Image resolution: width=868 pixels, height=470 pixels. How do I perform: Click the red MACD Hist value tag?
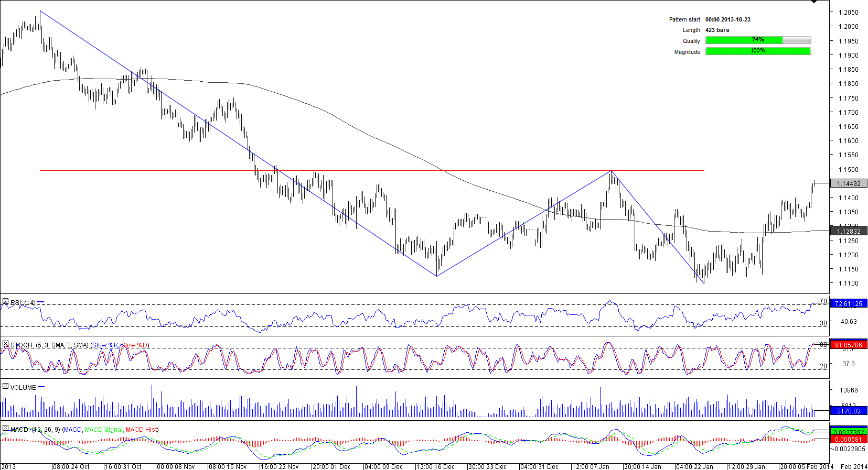(849, 439)
